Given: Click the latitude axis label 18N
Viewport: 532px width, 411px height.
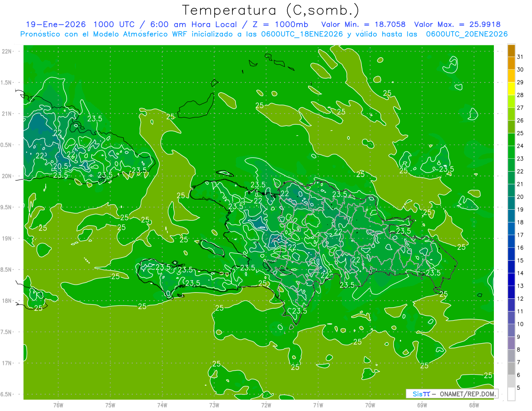Looking at the screenshot, I should [x=7, y=301].
